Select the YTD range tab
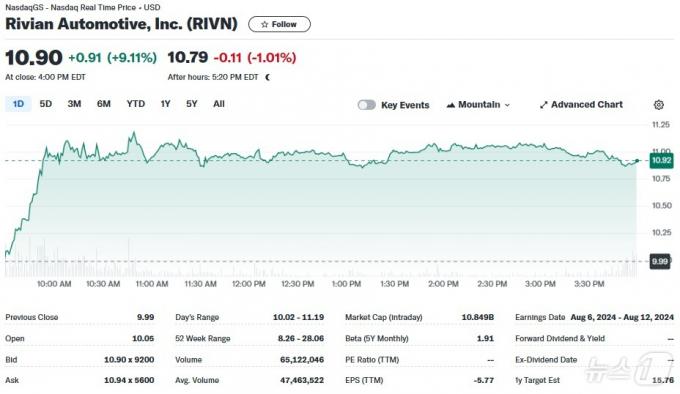The width and height of the screenshot is (680, 394). tap(136, 104)
